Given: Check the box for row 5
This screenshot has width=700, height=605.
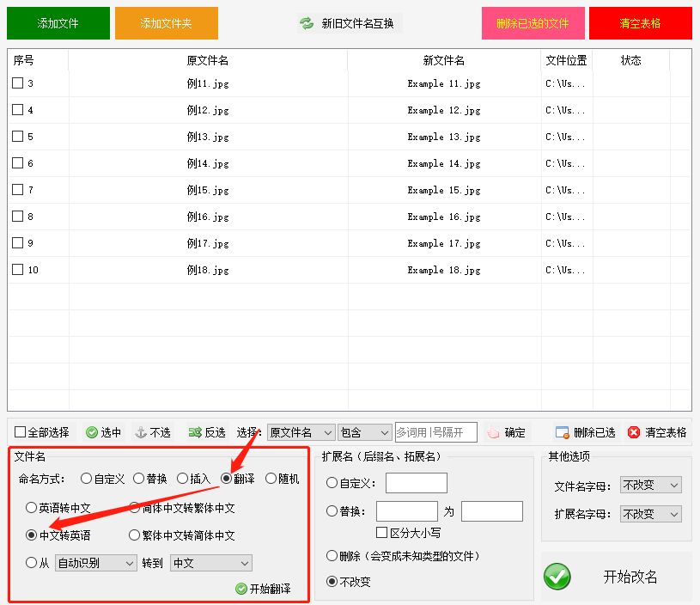Looking at the screenshot, I should point(17,137).
